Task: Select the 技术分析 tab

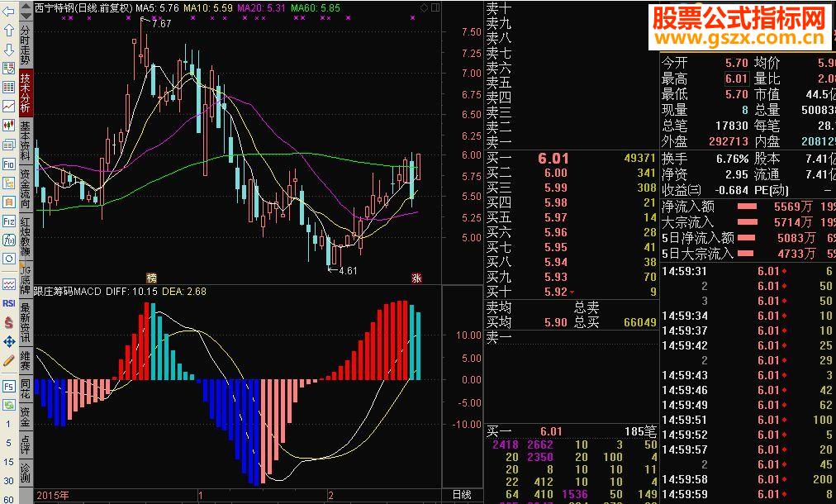Action: pyautogui.click(x=26, y=93)
